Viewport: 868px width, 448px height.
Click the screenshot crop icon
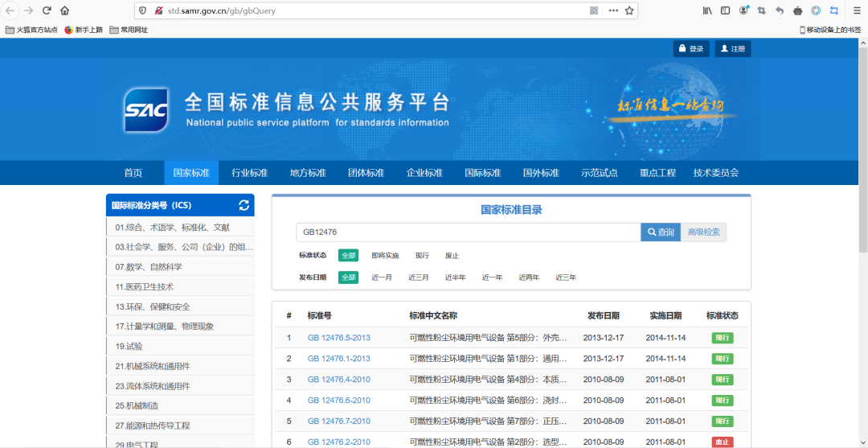762,10
